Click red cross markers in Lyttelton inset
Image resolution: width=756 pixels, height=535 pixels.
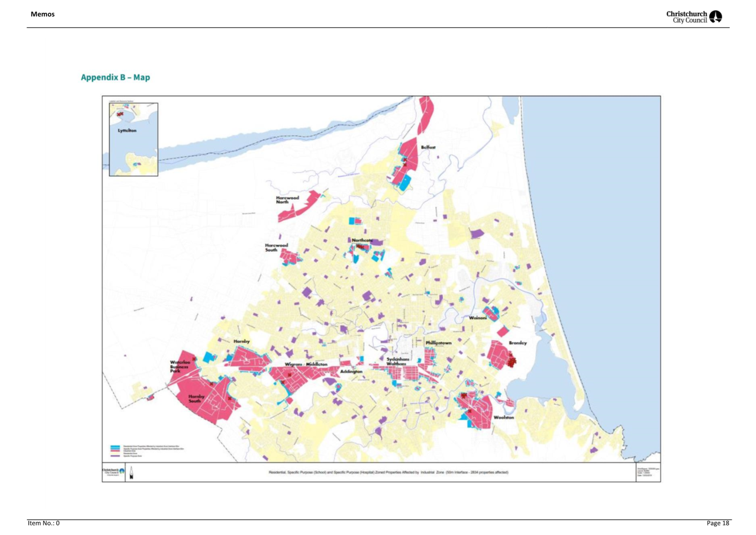(x=120, y=114)
